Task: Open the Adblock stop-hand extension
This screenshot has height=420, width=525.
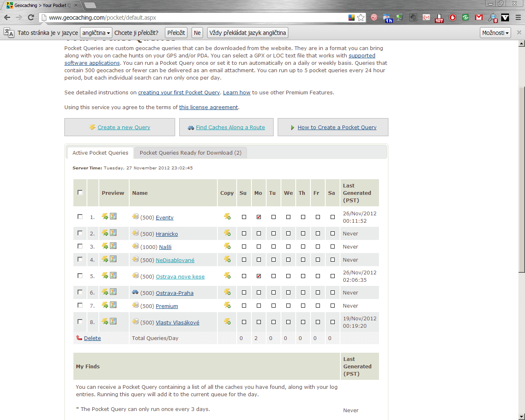Action: click(x=452, y=17)
